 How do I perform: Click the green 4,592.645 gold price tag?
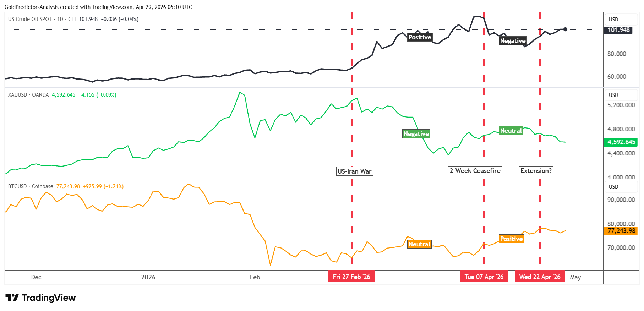pos(621,142)
